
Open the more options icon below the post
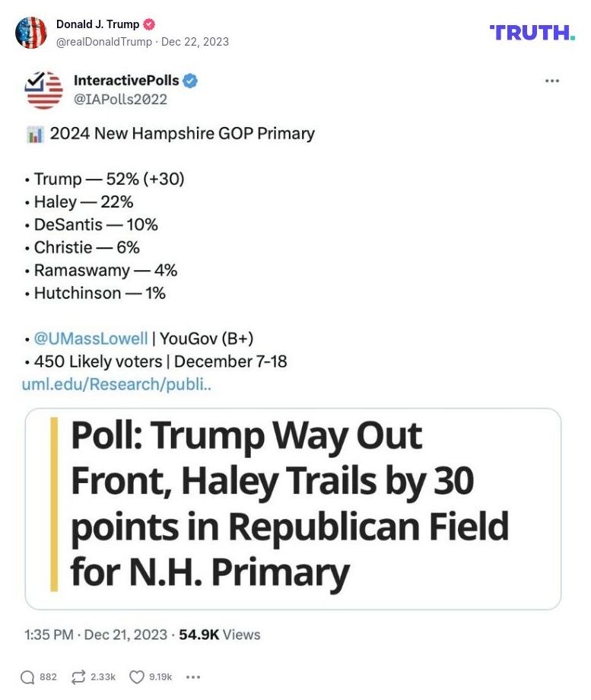[x=192, y=677]
